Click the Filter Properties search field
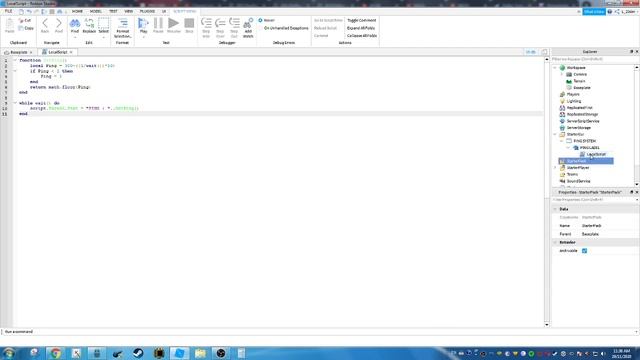The width and height of the screenshot is (640, 360). tap(594, 200)
